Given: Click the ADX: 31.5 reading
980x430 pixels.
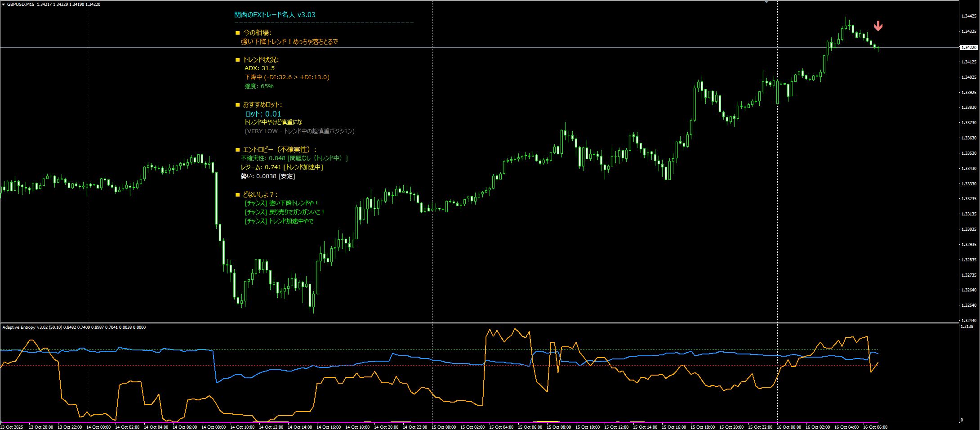Looking at the screenshot, I should click(x=259, y=68).
